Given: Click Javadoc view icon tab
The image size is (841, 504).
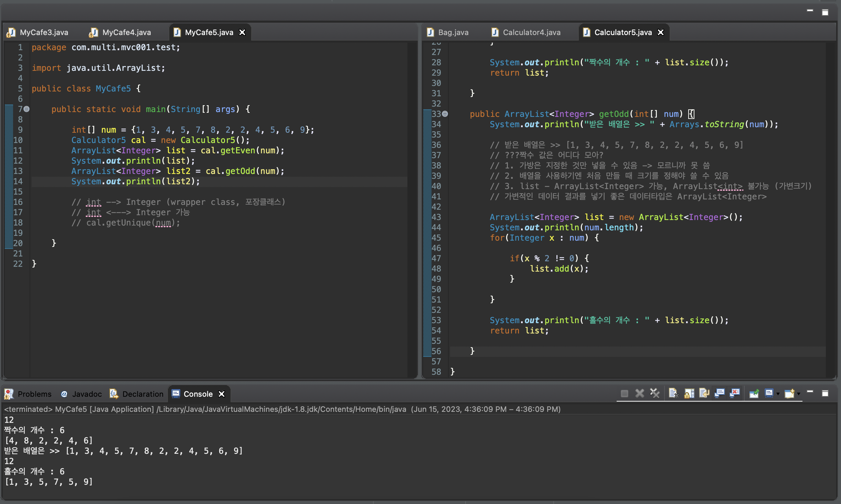Looking at the screenshot, I should (64, 394).
